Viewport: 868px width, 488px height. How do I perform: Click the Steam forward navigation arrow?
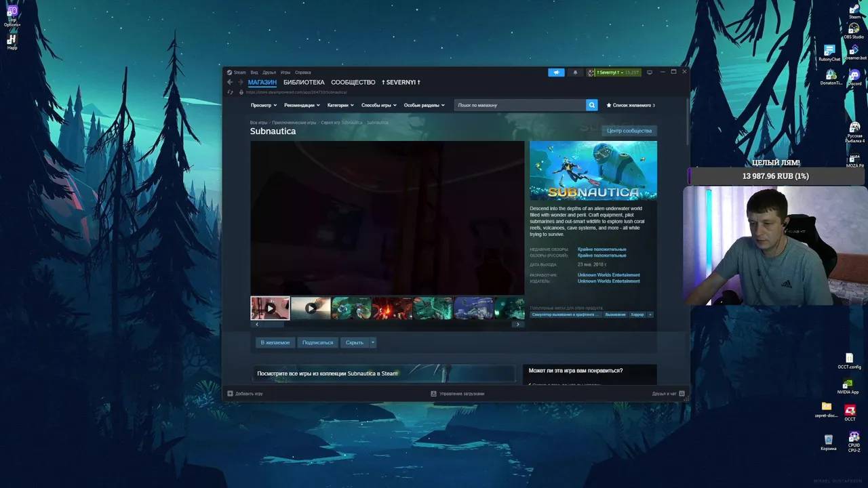pyautogui.click(x=240, y=83)
